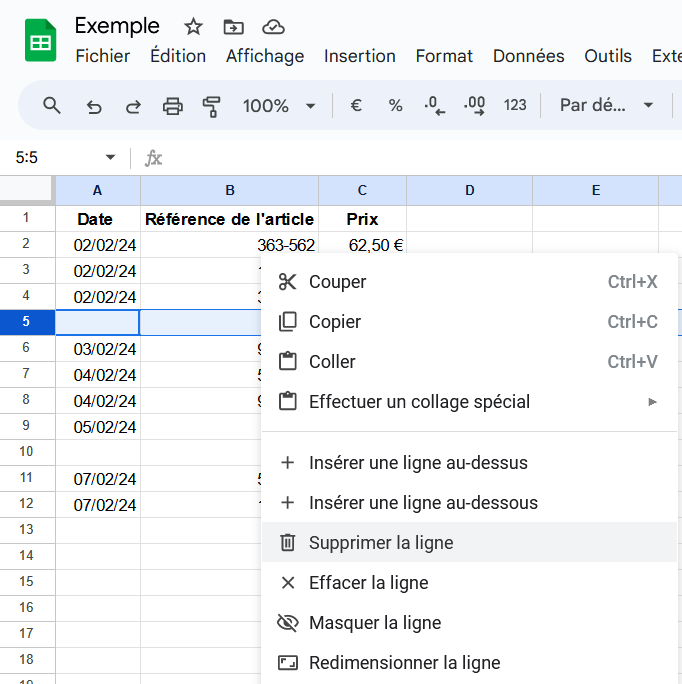
Task: Click the crossed eye icon for Masquer la ligne
Action: 288,623
